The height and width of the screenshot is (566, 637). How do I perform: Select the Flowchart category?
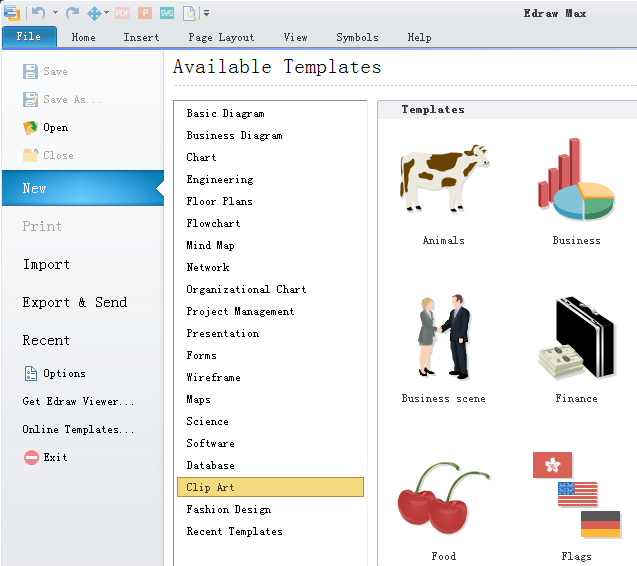click(213, 223)
